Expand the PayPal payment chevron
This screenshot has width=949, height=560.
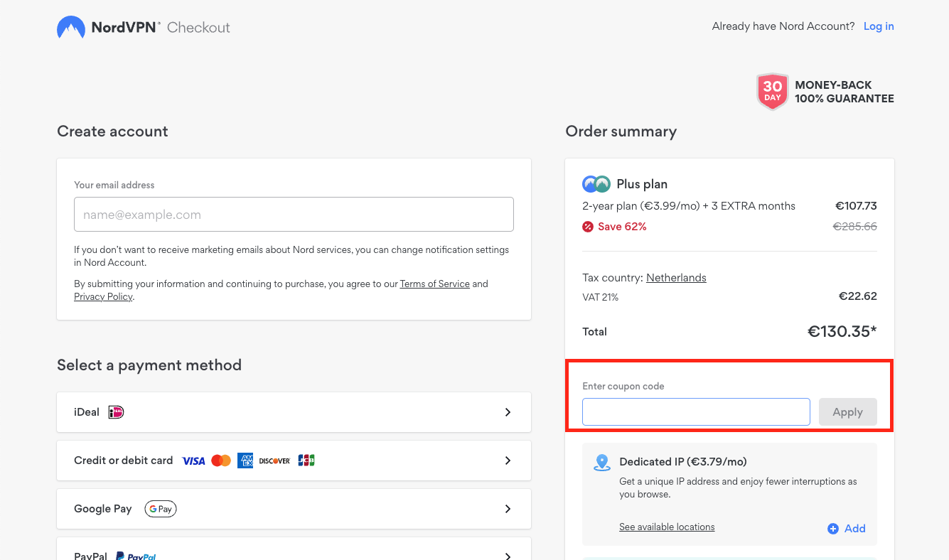[508, 556]
